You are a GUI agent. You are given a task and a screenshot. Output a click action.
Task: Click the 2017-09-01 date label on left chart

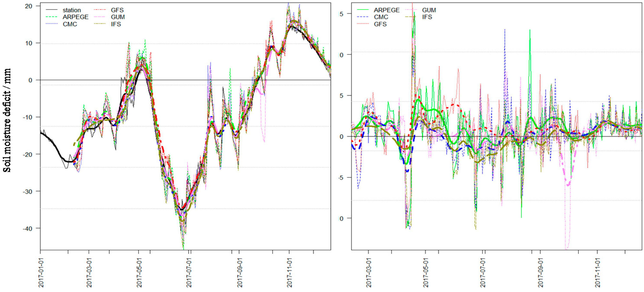240,273
